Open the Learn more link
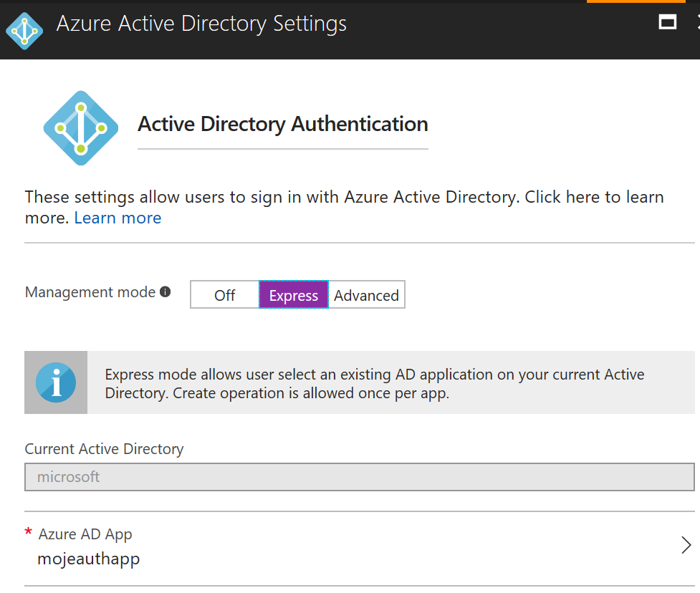 pyautogui.click(x=118, y=218)
